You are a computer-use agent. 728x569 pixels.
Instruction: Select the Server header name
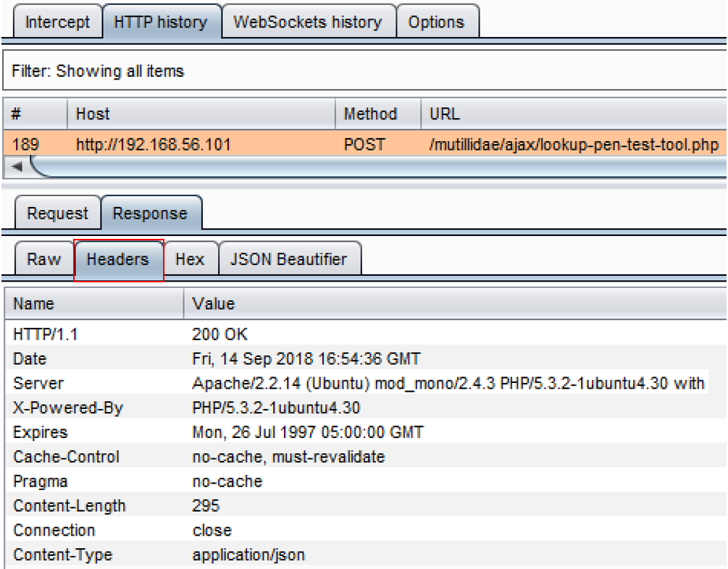pos(38,384)
